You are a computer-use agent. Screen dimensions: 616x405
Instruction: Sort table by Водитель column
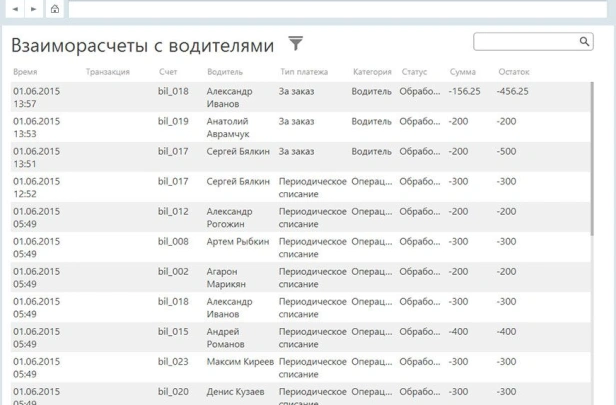[225, 72]
